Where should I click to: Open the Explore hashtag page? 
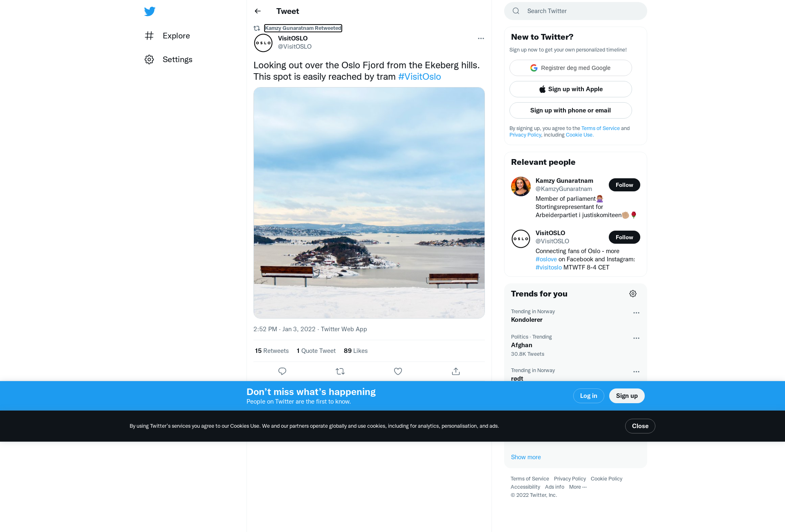167,36
